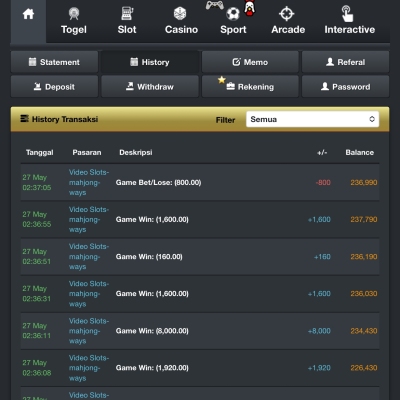400x400 pixels.
Task: Click the Referal button
Action: (x=345, y=62)
